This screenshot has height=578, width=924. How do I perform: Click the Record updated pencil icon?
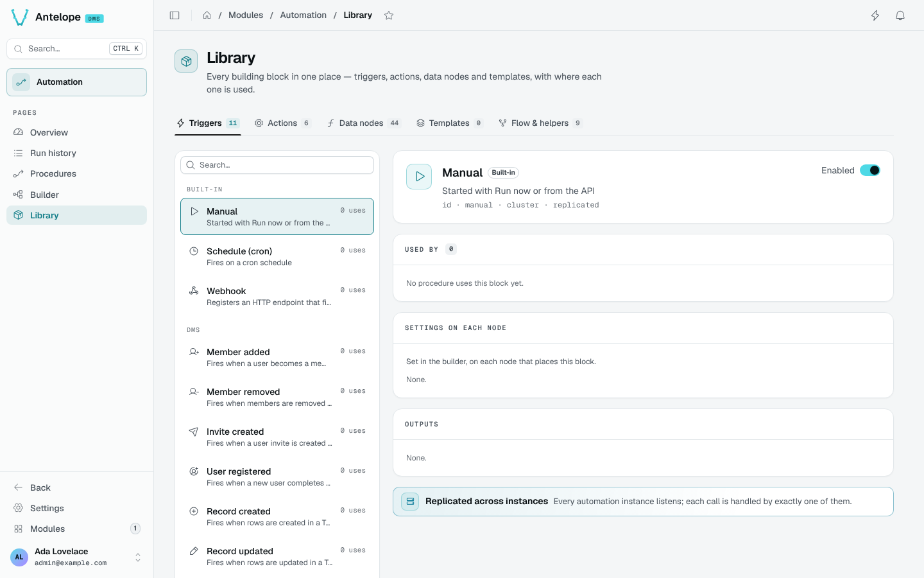pyautogui.click(x=194, y=551)
